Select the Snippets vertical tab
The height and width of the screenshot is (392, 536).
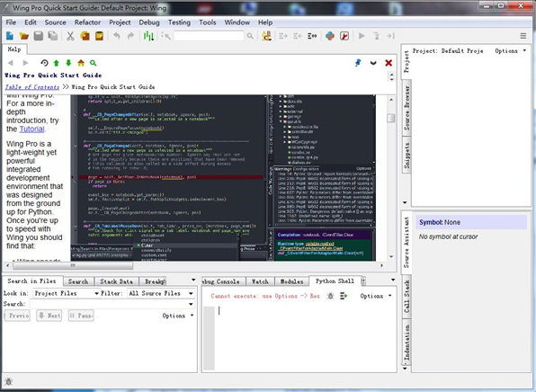tap(406, 156)
